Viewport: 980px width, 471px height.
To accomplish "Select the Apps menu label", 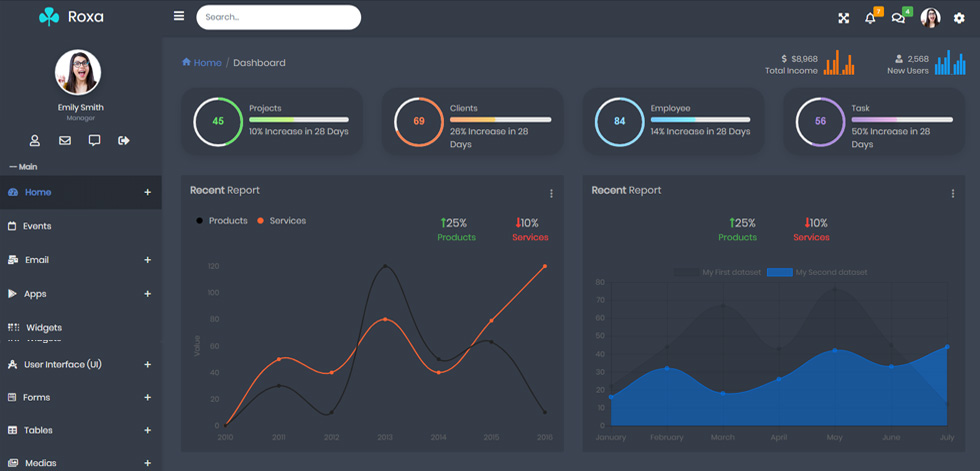I will (x=35, y=294).
